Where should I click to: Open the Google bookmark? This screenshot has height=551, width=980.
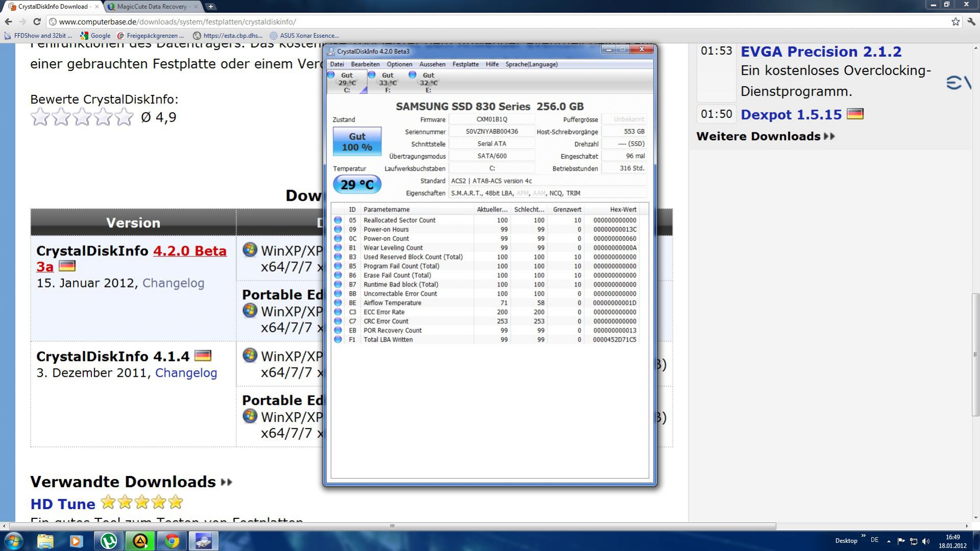point(95,36)
